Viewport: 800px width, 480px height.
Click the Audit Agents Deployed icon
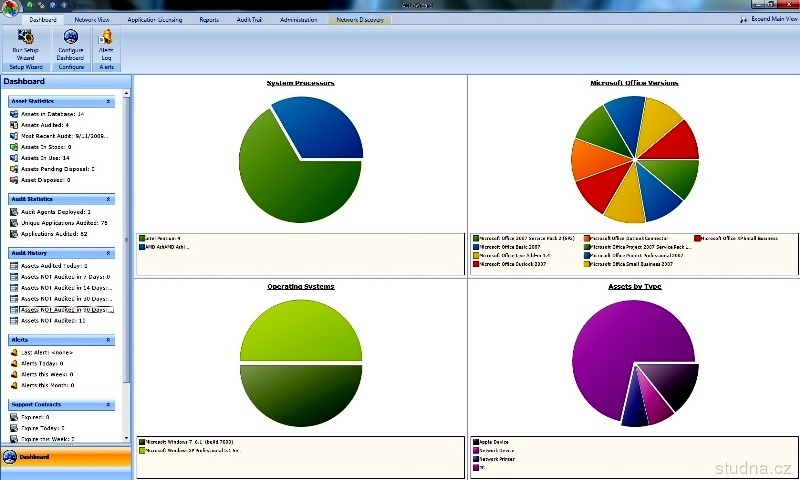click(14, 212)
